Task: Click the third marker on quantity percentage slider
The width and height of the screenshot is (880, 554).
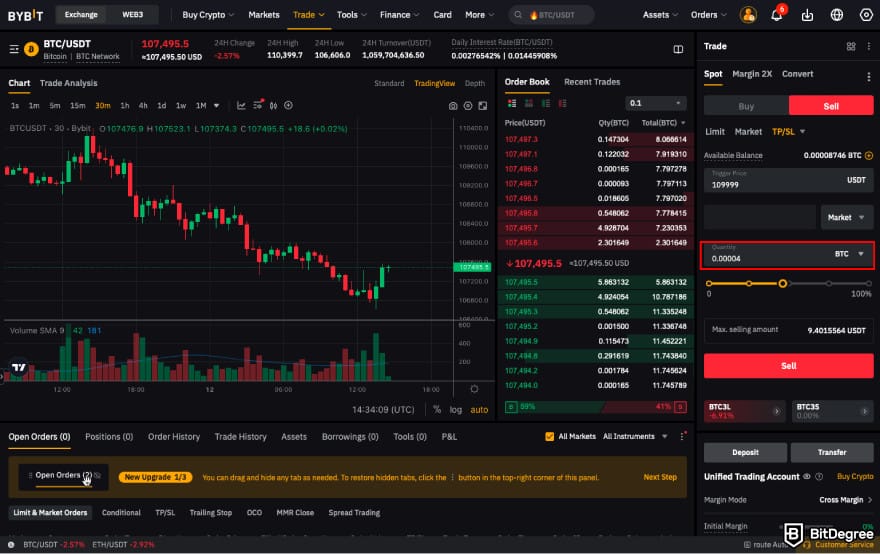Action: (x=782, y=283)
